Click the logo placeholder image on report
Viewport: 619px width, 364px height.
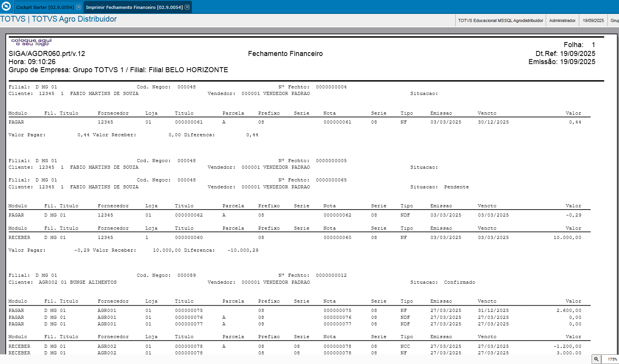pos(31,42)
